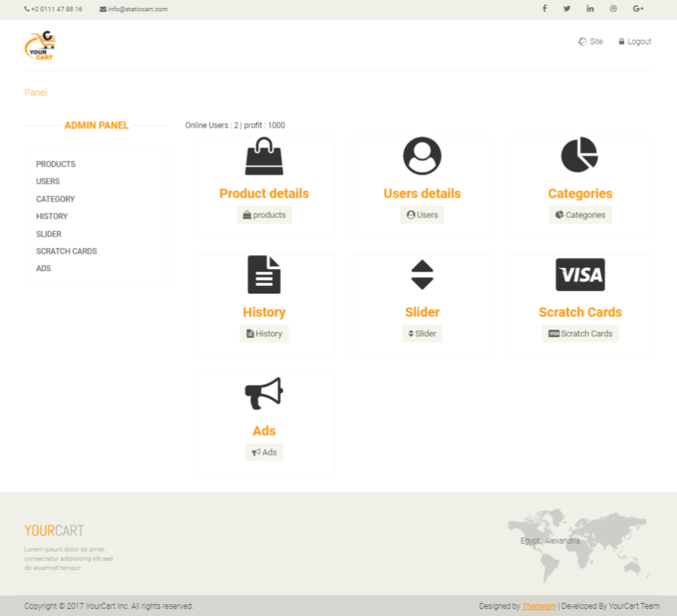Click the Users button under Users details
This screenshot has height=616, width=677.
[x=422, y=215]
